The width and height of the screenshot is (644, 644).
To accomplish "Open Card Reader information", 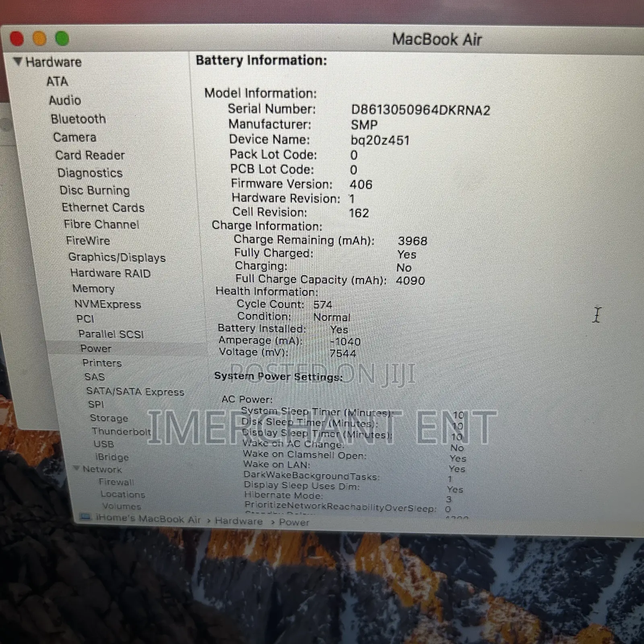I will (90, 155).
